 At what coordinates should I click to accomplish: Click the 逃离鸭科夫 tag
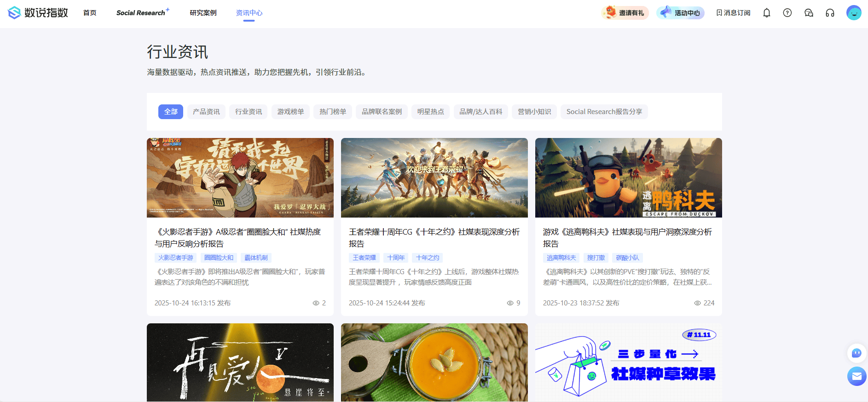coord(561,258)
